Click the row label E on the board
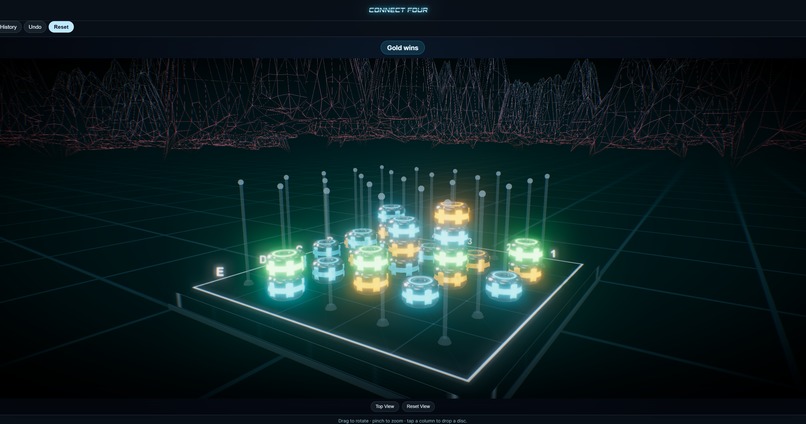Image resolution: width=806 pixels, height=424 pixels. [219, 272]
